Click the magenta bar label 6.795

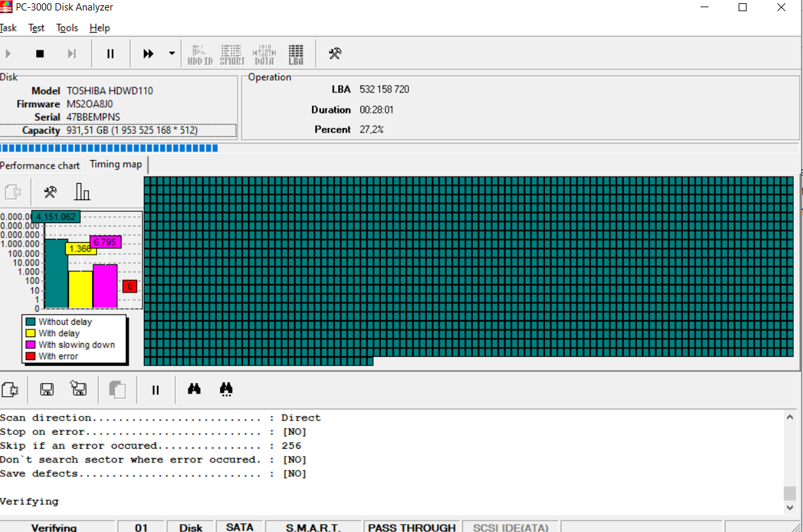[105, 242]
